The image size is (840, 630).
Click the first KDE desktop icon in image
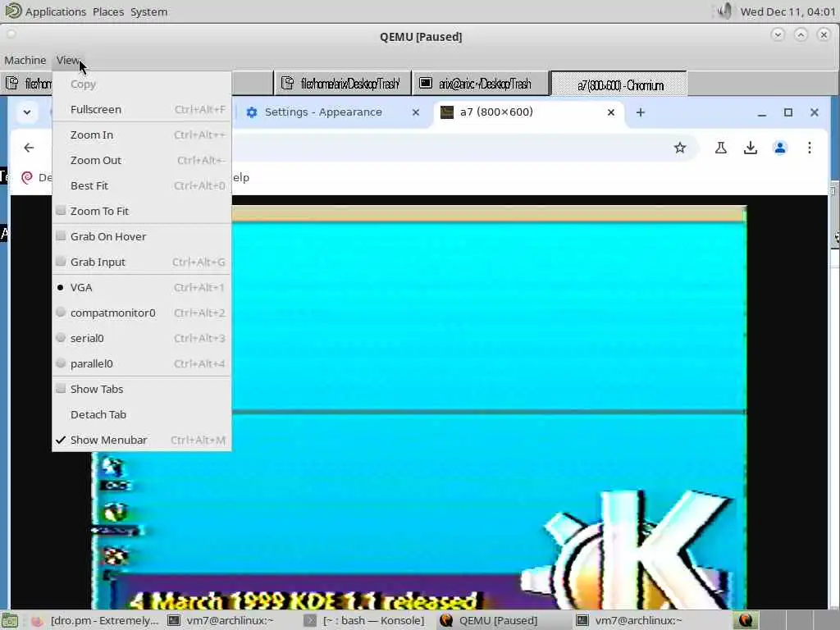point(113,467)
